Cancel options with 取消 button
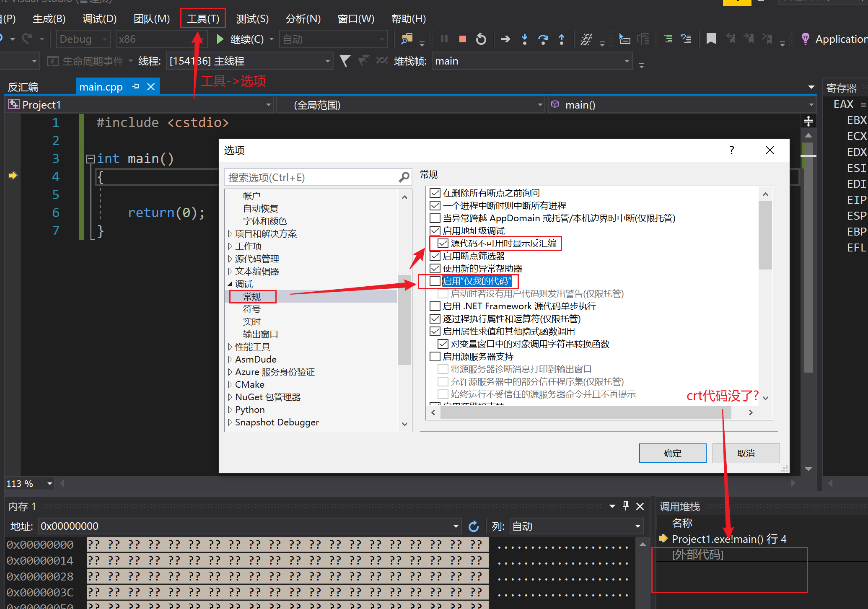This screenshot has width=868, height=609. [746, 453]
